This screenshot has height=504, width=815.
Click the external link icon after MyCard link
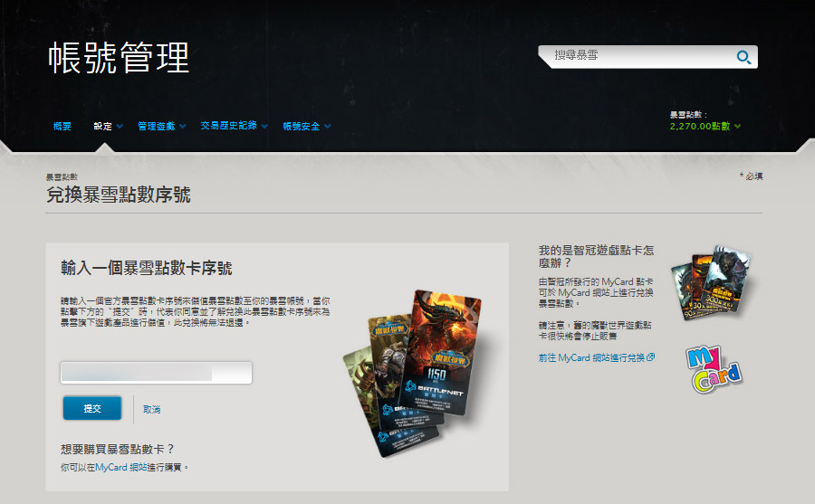(651, 357)
